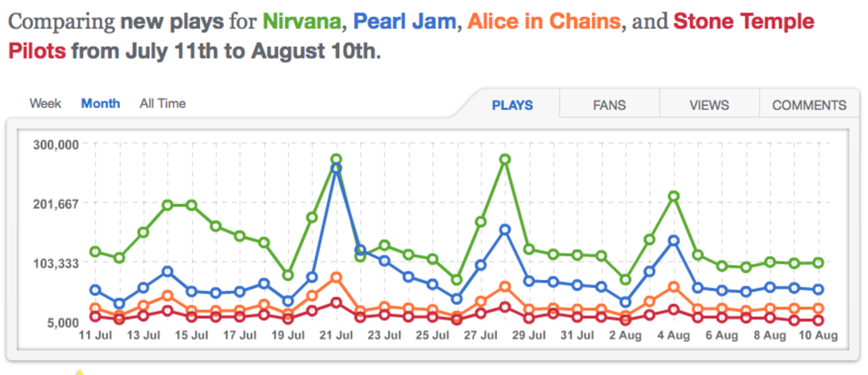Select Pearl Jam's blue point on 28 Jul

(505, 230)
